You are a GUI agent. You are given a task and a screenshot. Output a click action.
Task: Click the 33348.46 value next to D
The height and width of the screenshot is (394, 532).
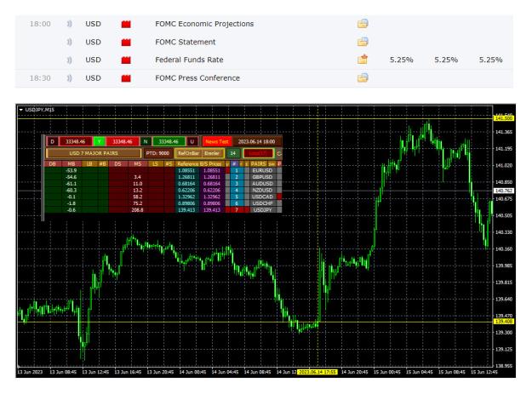pos(75,142)
